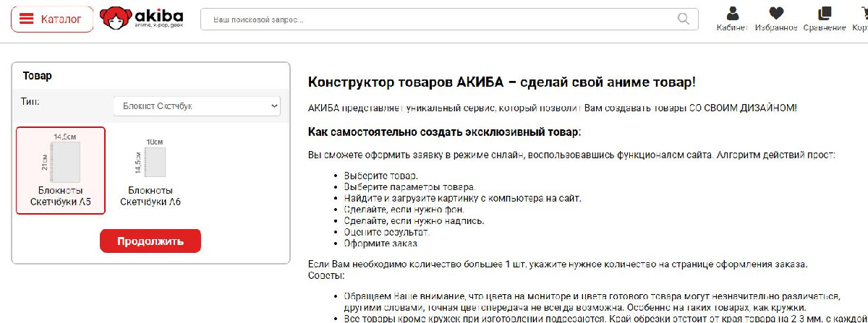Click the Советы: label
The width and height of the screenshot is (868, 323).
point(326,276)
